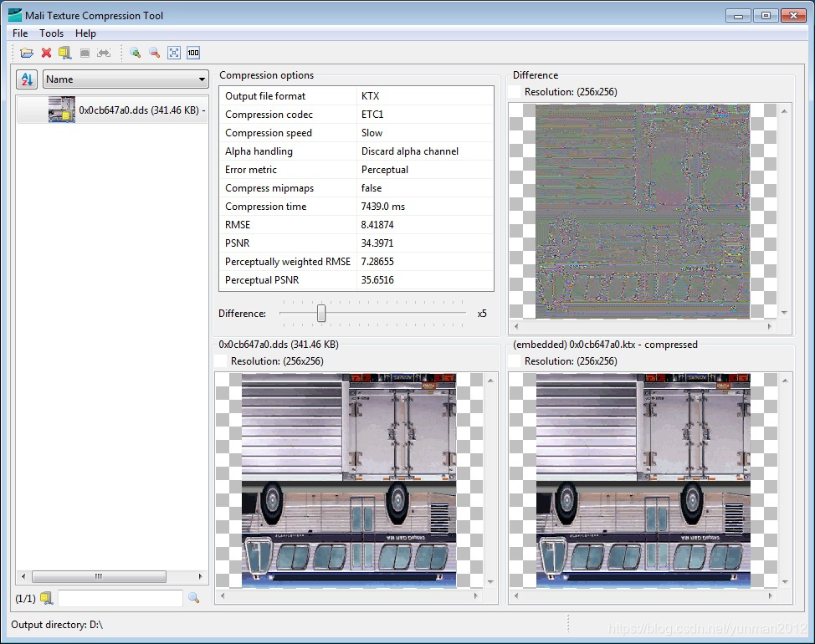The height and width of the screenshot is (644, 815).
Task: Toggle the checkbox in the Difference panel
Action: pos(515,92)
